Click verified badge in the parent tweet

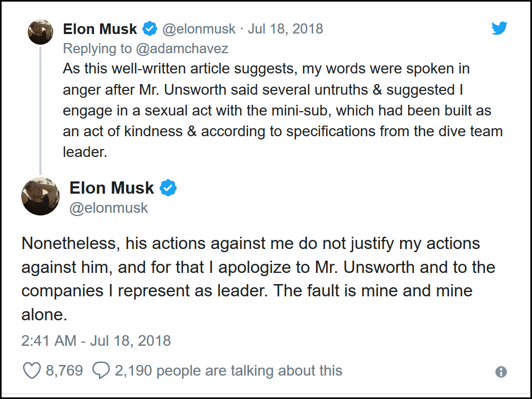(149, 29)
